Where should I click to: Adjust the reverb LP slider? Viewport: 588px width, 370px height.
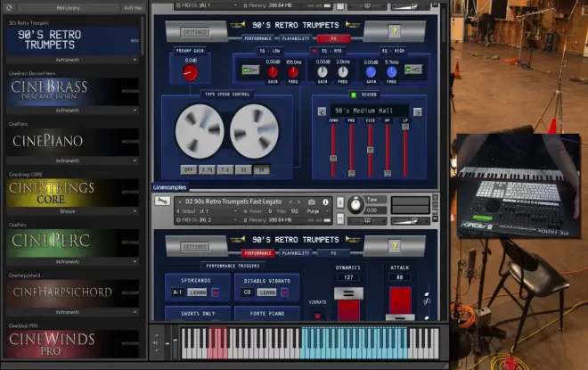(x=405, y=127)
